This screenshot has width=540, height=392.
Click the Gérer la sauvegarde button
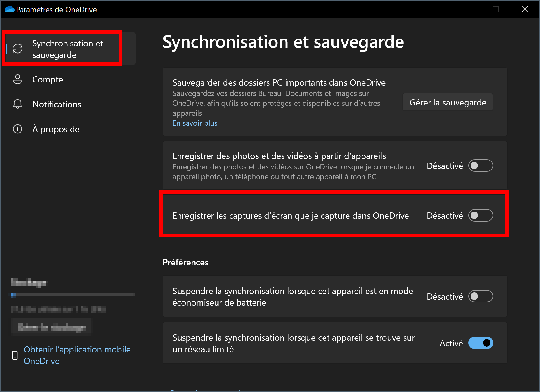tap(448, 102)
